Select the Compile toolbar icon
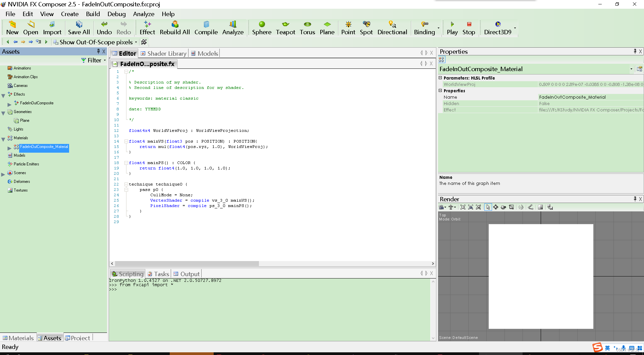 point(206,28)
